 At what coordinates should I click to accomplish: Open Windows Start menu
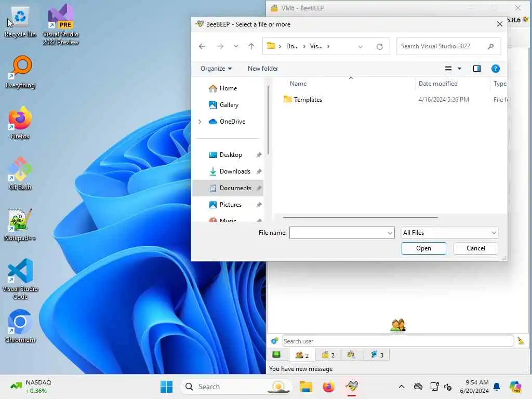[166, 387]
